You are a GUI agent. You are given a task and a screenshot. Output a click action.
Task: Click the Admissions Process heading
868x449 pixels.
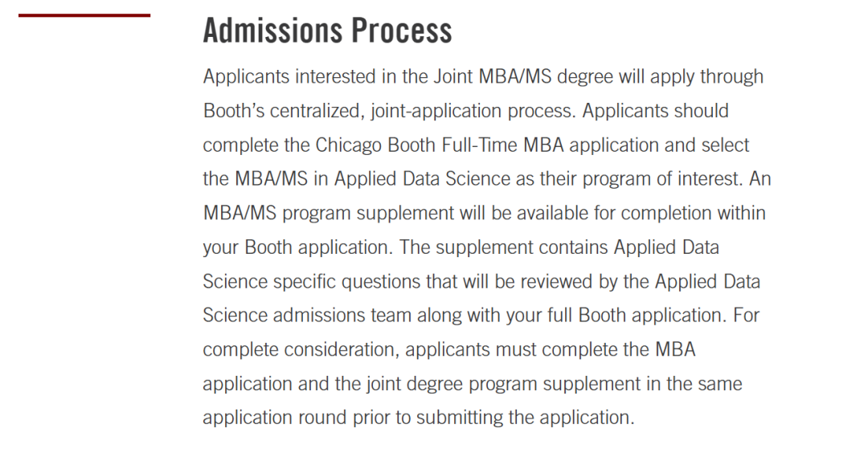[327, 31]
